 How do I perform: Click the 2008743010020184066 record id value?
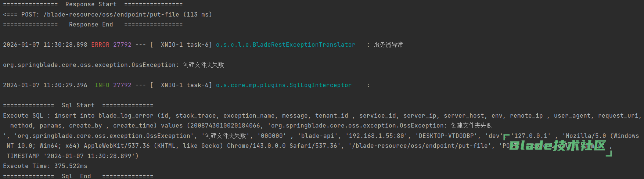coord(225,126)
